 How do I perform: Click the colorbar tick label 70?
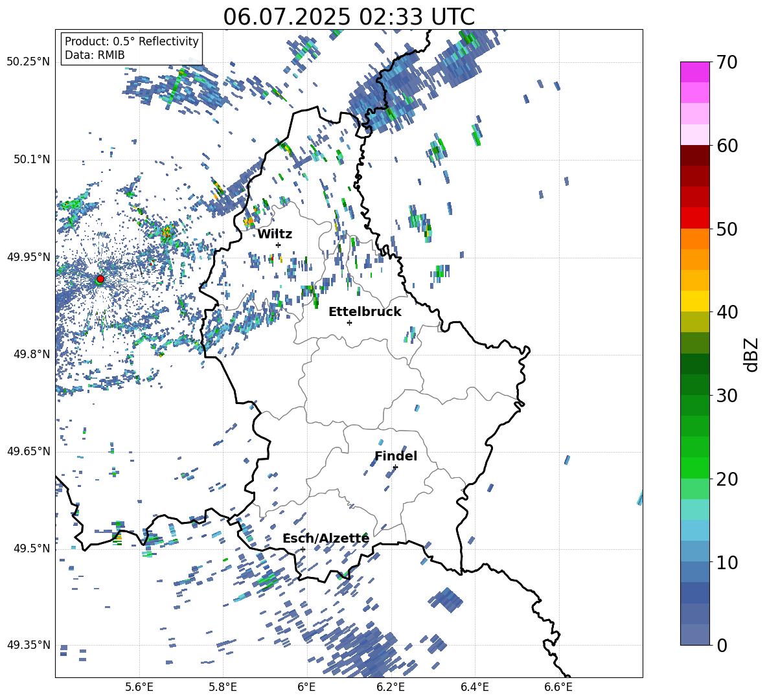(727, 63)
